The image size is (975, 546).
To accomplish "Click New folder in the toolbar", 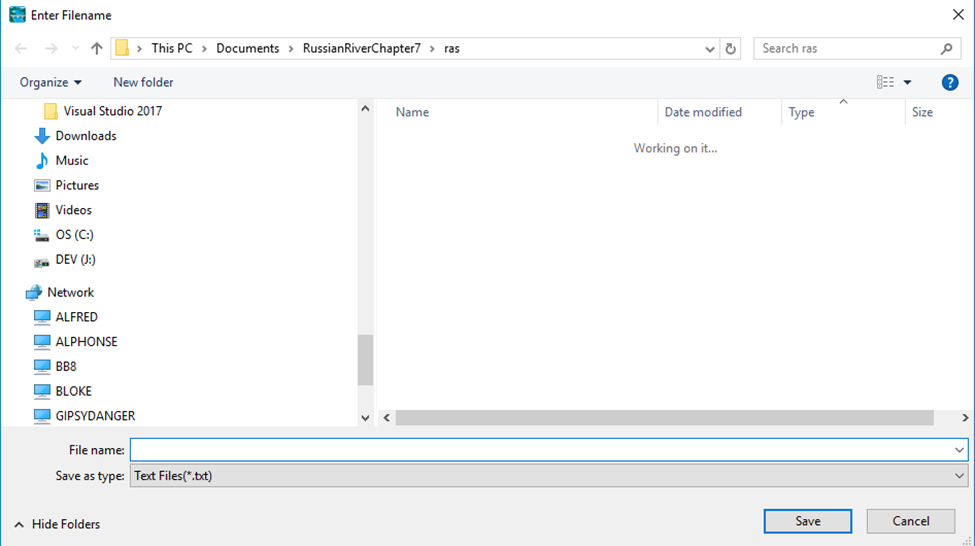I will tap(143, 82).
